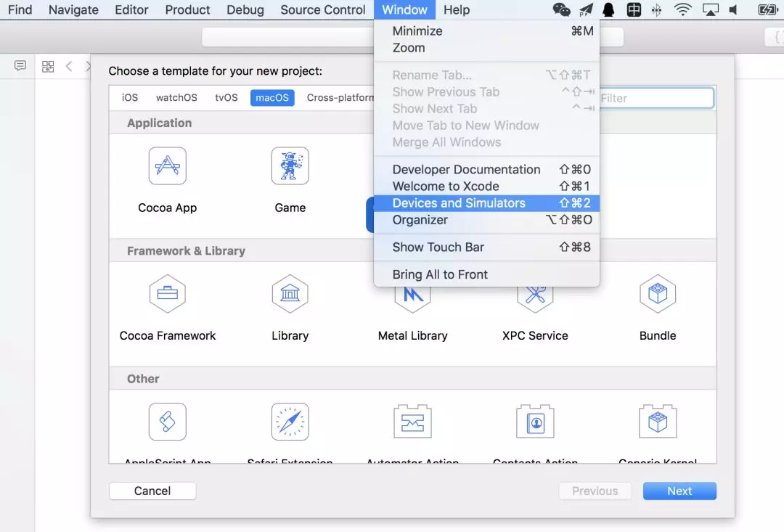
Task: Select the Bundle template icon
Action: (658, 293)
